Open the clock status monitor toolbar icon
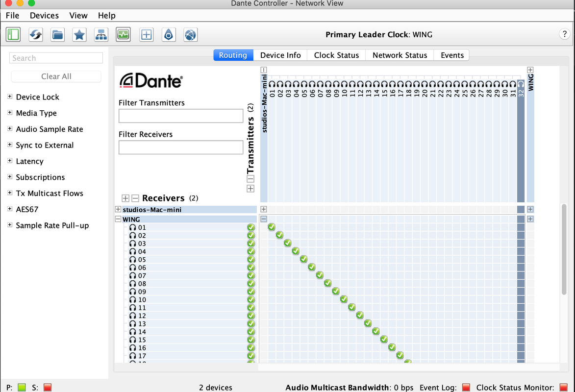Viewport: 575px width, 392px height. (123, 35)
